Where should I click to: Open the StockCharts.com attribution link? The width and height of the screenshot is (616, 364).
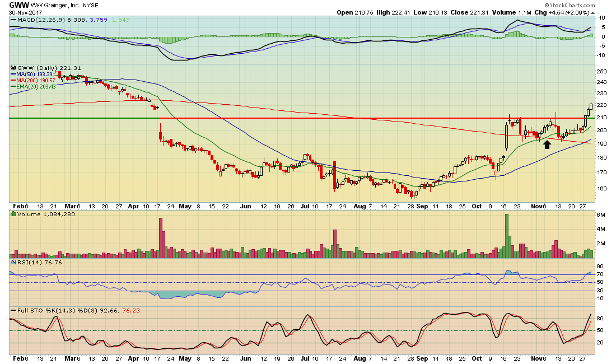click(x=572, y=5)
